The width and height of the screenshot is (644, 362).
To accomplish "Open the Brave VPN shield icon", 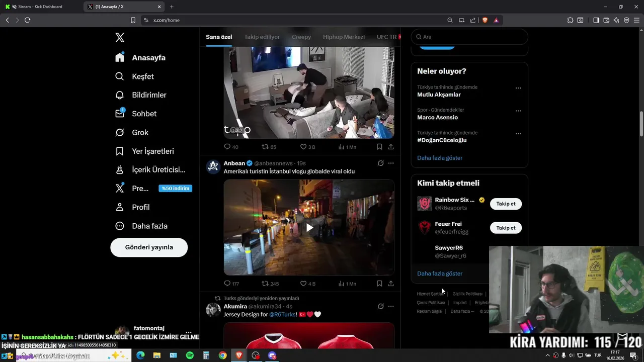I will [x=626, y=20].
